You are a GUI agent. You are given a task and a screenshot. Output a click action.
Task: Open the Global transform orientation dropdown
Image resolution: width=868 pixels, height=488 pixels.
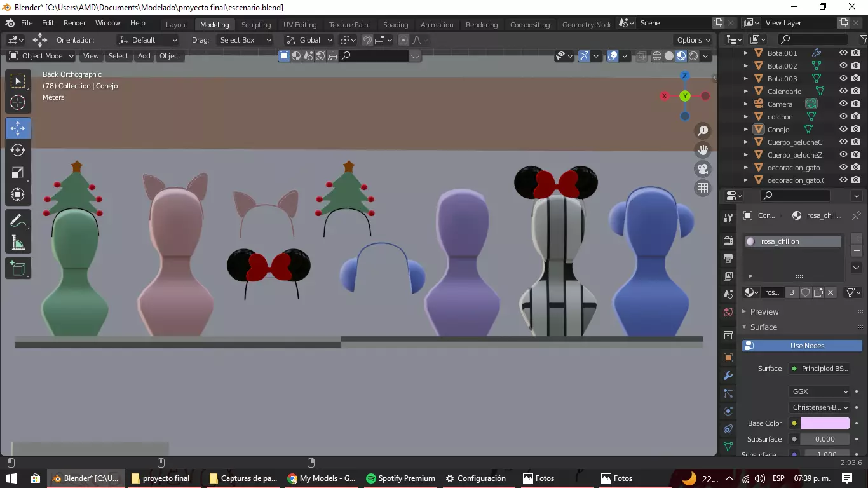[x=309, y=40]
